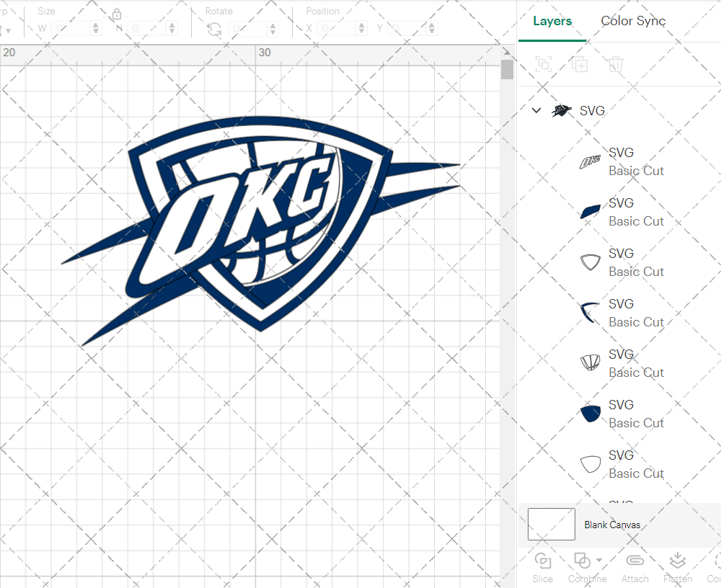Click the Height stepper arrows

pos(172,29)
